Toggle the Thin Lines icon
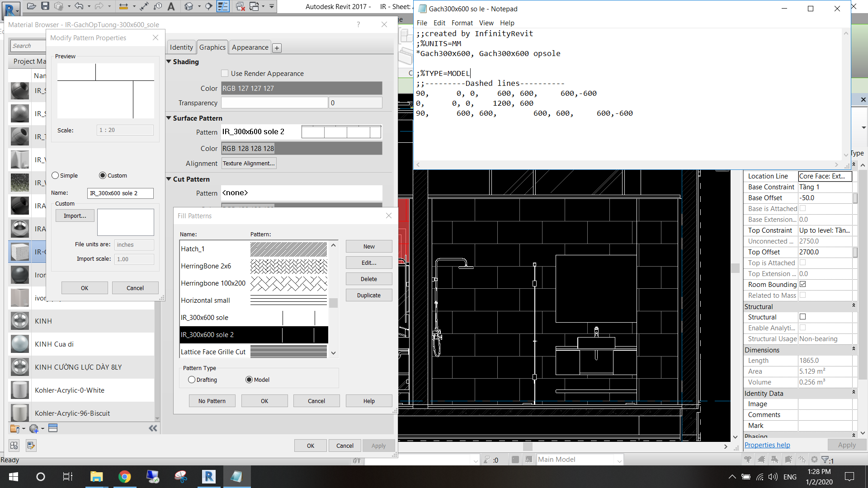868x488 pixels. click(223, 6)
